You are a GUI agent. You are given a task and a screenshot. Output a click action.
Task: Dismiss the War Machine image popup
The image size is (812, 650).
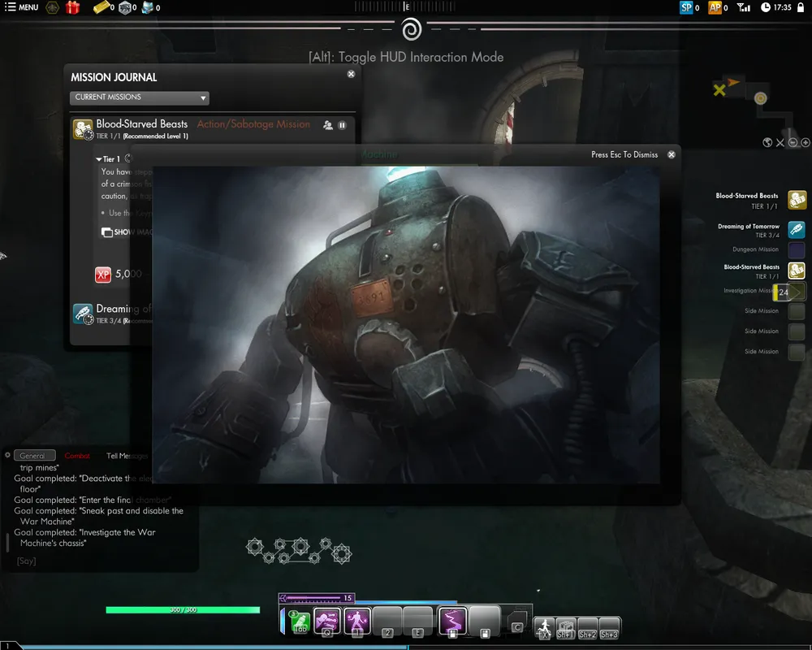[672, 154]
